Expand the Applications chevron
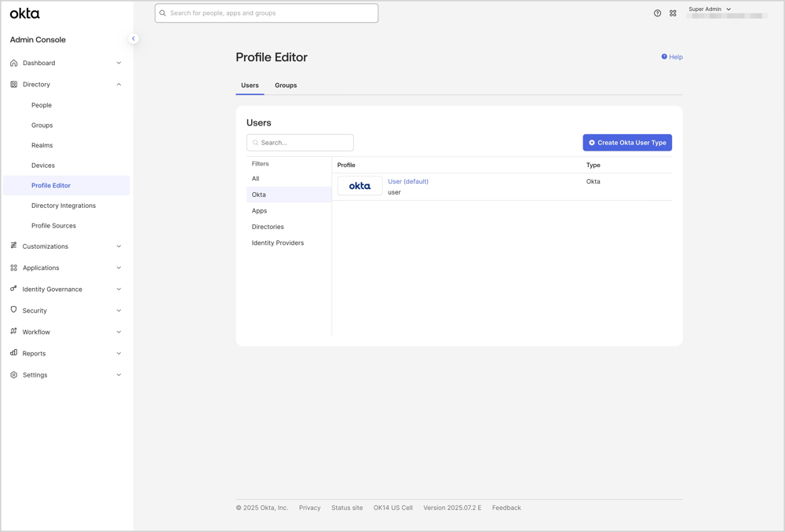 click(119, 268)
